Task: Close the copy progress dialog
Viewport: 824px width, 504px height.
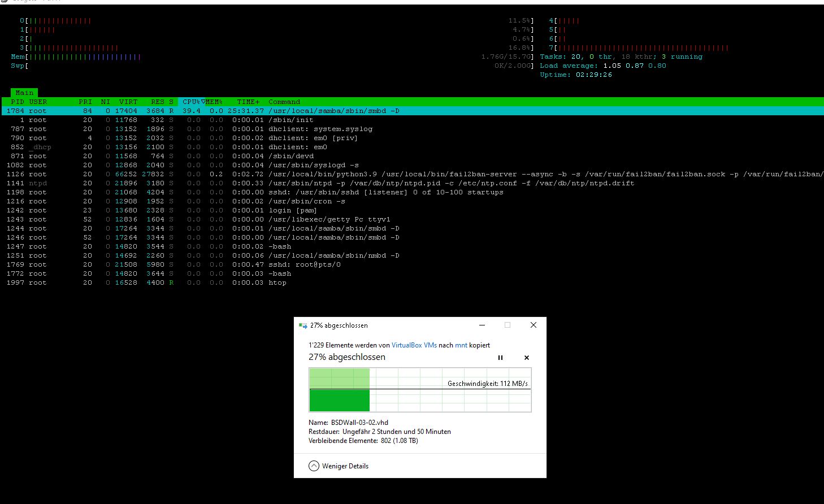Action: coord(533,325)
